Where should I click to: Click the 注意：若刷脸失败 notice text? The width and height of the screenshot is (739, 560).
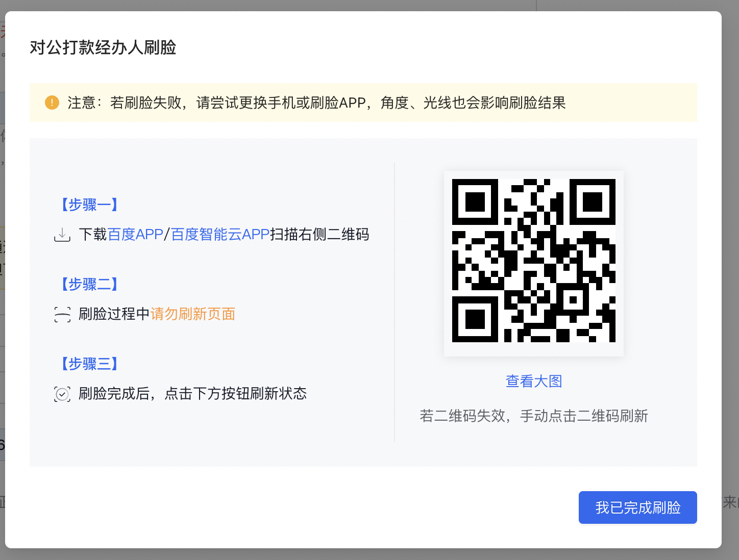[x=317, y=103]
